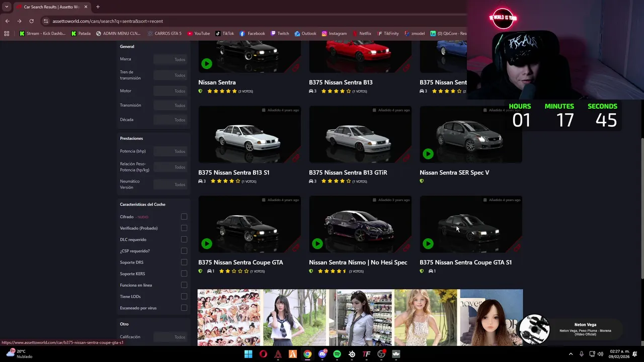Viewport: 644px width, 362px height.
Task: Toggle Verificado (Probado) checkbox
Action: (184, 228)
